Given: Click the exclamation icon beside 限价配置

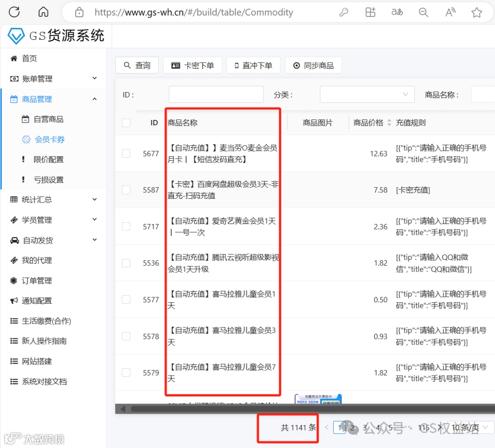Looking at the screenshot, I should point(23,159).
